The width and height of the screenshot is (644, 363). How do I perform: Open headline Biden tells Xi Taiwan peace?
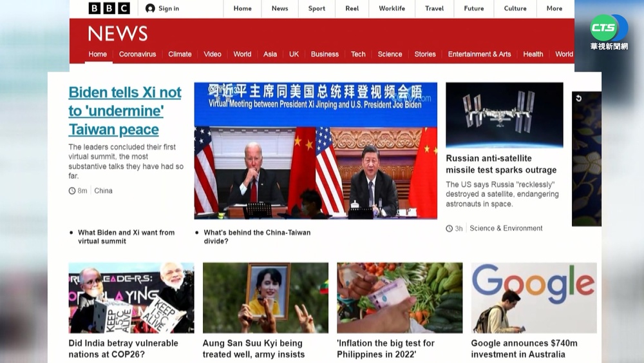125,111
